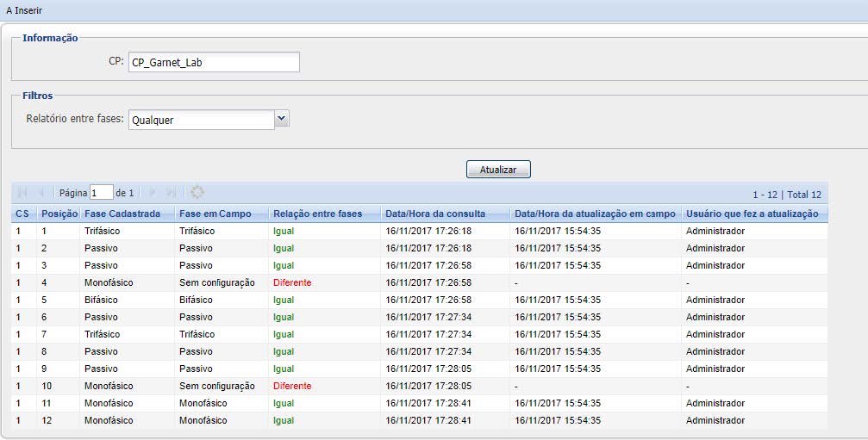Click the next page arrow icon
This screenshot has width=868, height=440.
tap(153, 193)
